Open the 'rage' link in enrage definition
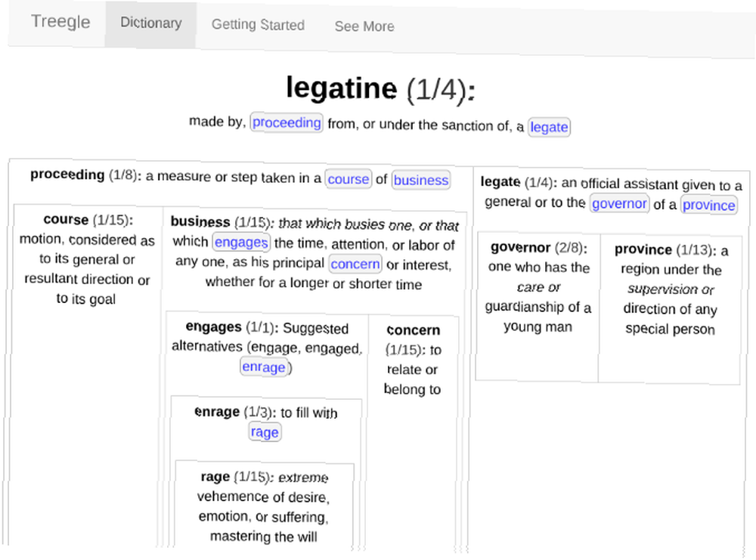This screenshot has width=756, height=560. [x=265, y=432]
